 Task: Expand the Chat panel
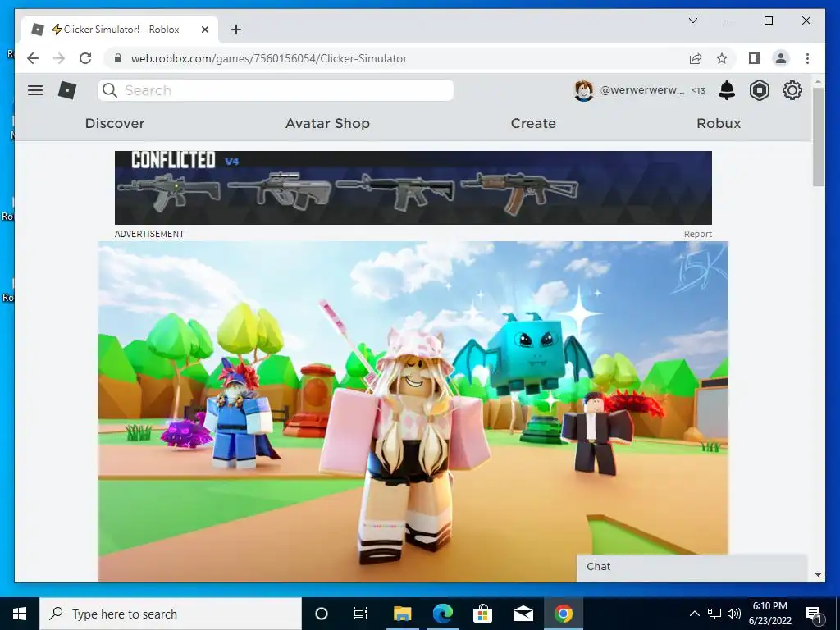click(692, 567)
